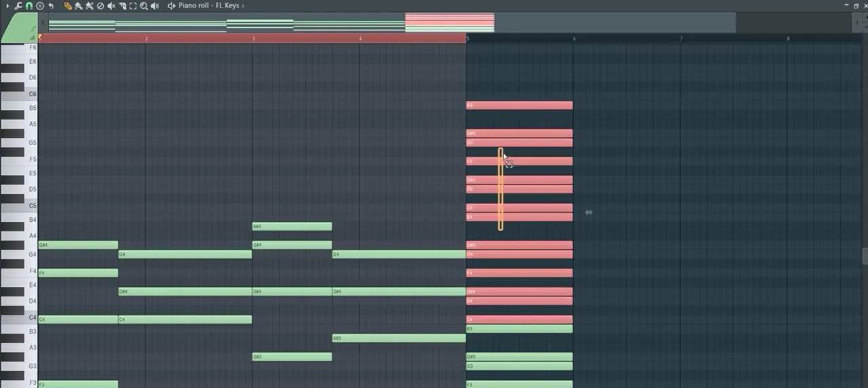
Task: Select the green F4 note in bar 1
Action: point(78,273)
